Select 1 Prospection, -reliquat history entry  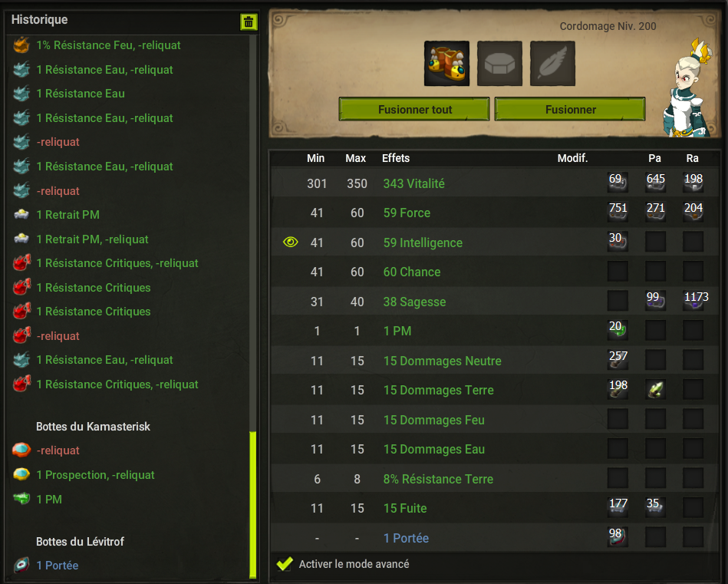tap(95, 475)
